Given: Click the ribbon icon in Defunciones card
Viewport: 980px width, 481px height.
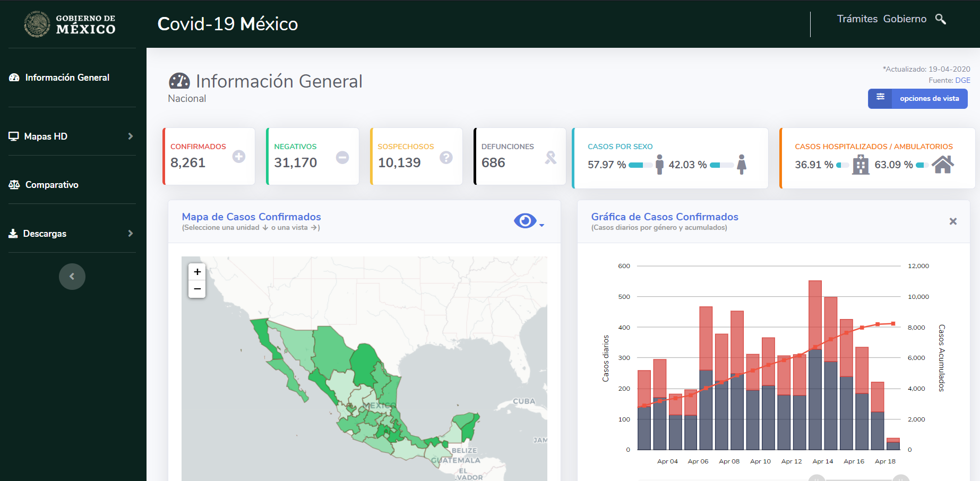Looking at the screenshot, I should pyautogui.click(x=551, y=157).
